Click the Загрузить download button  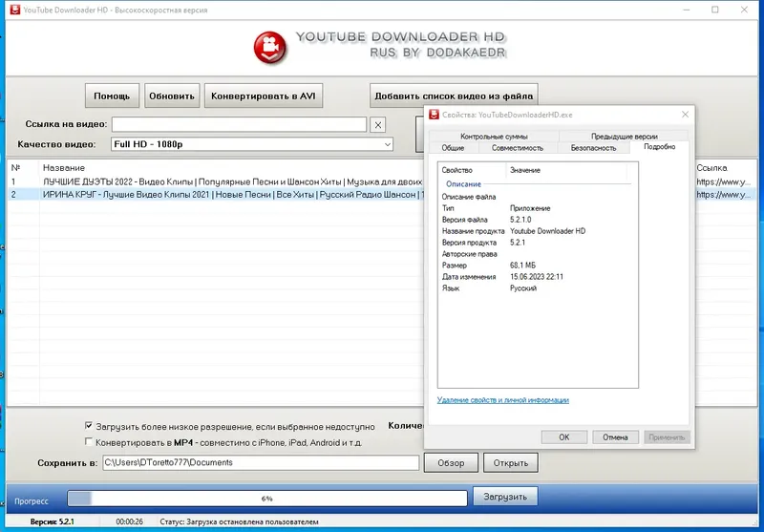(505, 497)
